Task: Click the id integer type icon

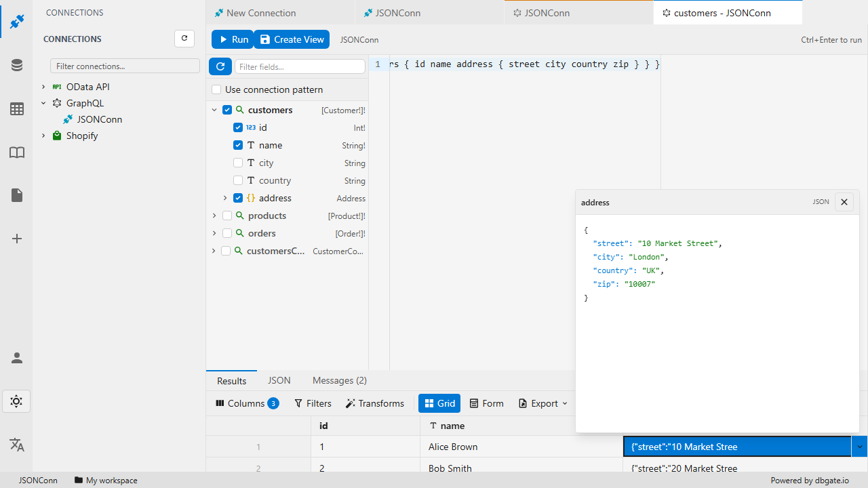Action: click(x=251, y=127)
